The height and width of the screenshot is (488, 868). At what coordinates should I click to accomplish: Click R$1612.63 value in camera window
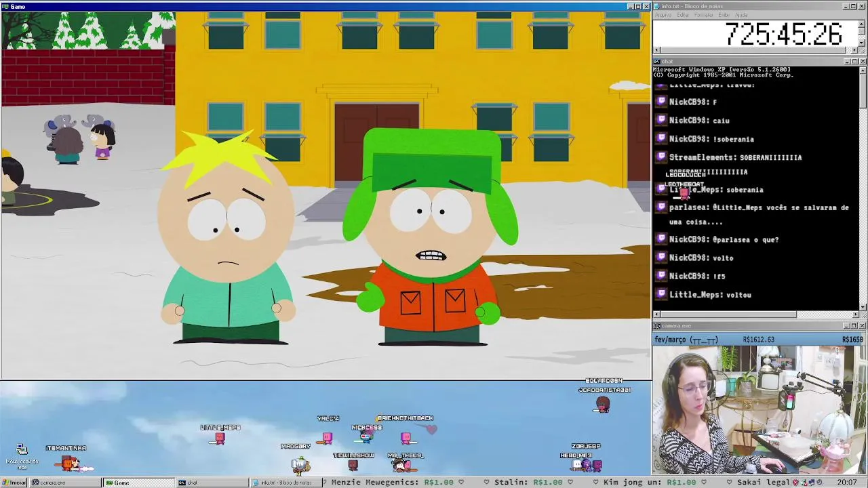(x=758, y=340)
